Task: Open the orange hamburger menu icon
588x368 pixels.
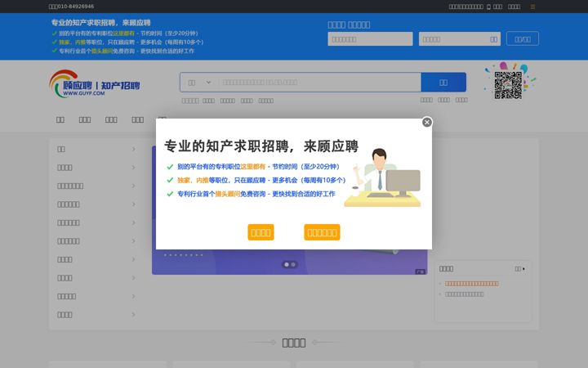Action: coord(532,7)
